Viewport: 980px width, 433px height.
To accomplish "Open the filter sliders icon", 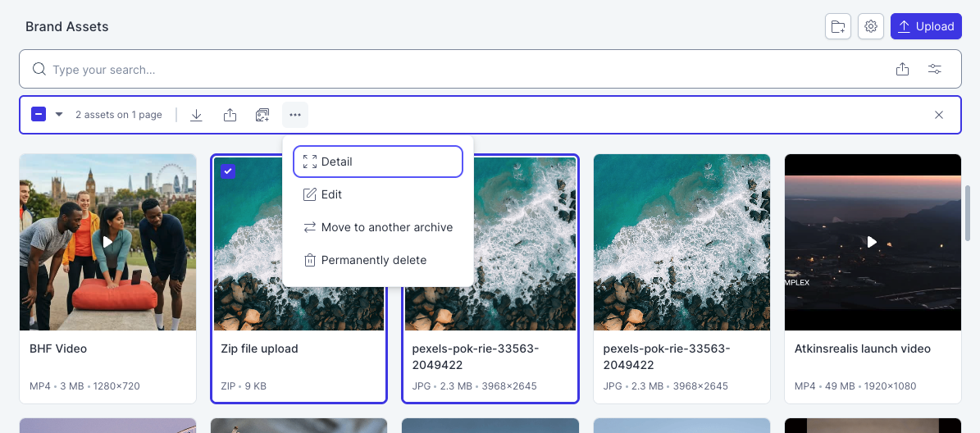I will 934,70.
